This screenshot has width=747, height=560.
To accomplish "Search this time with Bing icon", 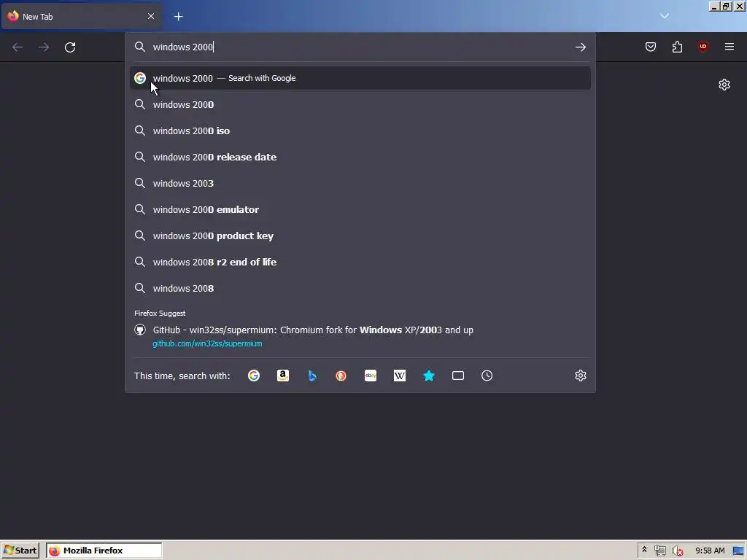I will [x=312, y=376].
